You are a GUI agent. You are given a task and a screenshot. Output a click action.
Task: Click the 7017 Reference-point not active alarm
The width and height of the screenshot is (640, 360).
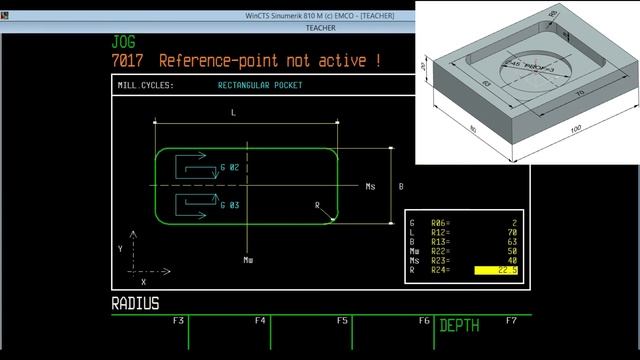click(x=246, y=61)
